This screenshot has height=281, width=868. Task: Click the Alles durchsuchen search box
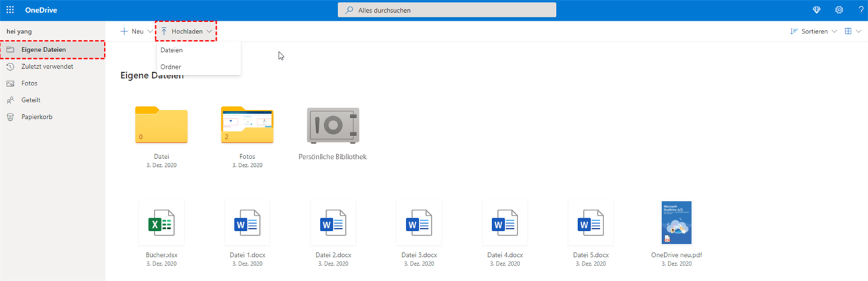pos(447,10)
